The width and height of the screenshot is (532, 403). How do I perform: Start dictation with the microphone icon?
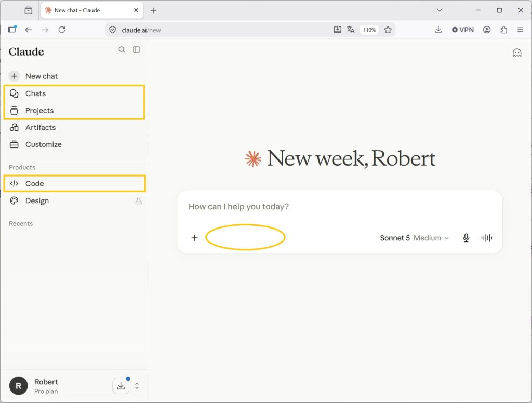pos(466,238)
